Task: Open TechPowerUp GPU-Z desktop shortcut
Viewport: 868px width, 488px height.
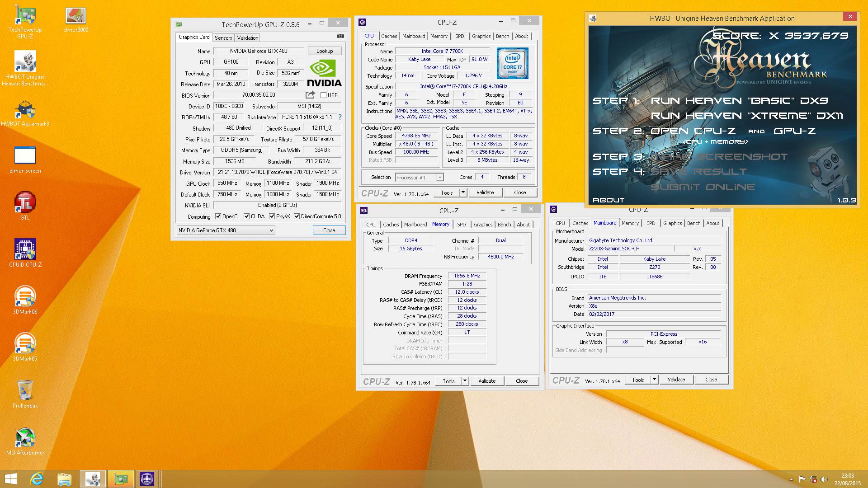Action: [25, 22]
